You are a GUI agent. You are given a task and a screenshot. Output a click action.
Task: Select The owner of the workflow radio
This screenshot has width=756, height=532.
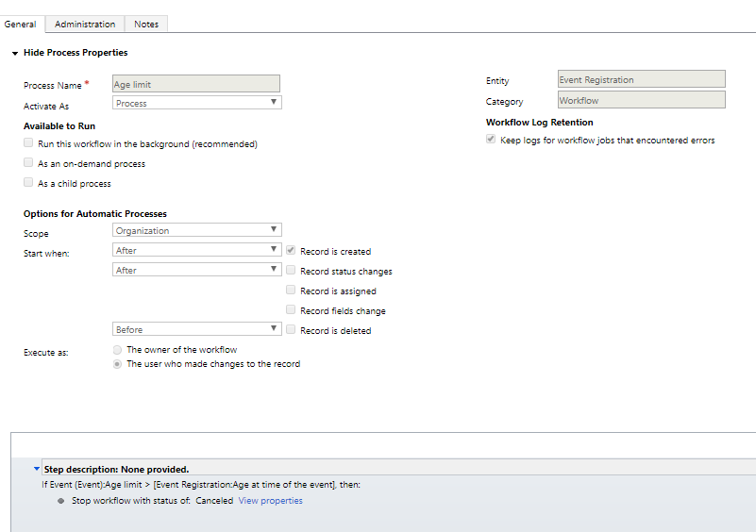pyautogui.click(x=117, y=349)
